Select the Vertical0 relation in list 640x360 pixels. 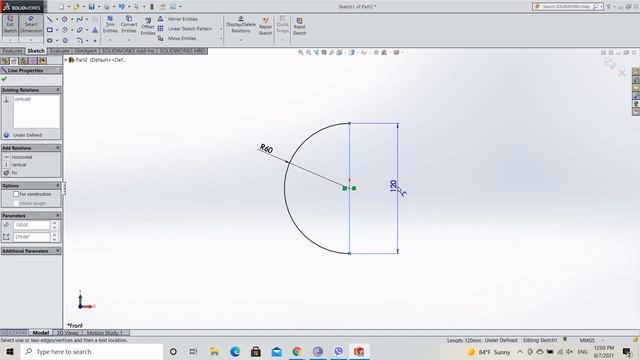click(22, 99)
